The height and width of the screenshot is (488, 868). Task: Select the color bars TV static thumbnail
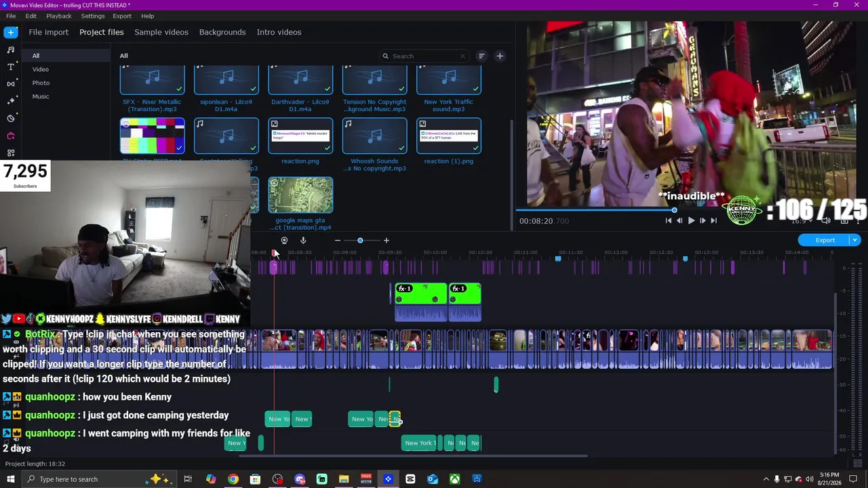click(x=152, y=136)
